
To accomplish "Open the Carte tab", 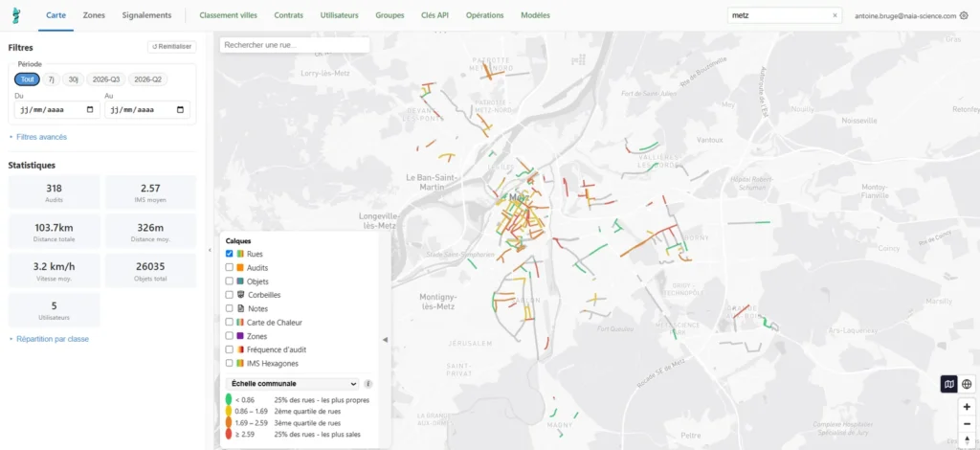I will pyautogui.click(x=56, y=15).
